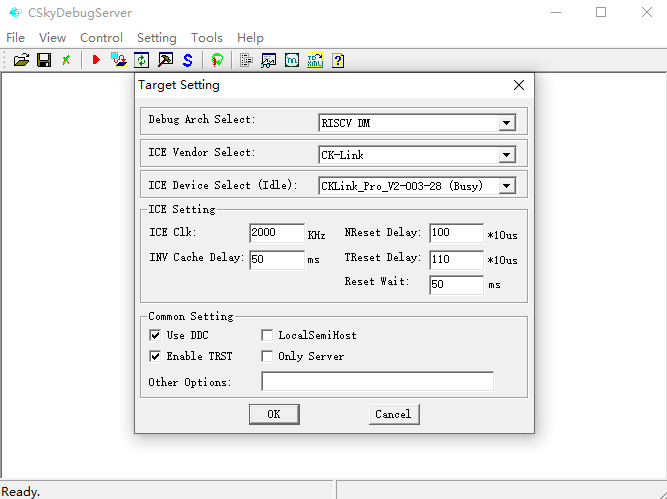Click the Cancel button
667x499 pixels.
[393, 414]
